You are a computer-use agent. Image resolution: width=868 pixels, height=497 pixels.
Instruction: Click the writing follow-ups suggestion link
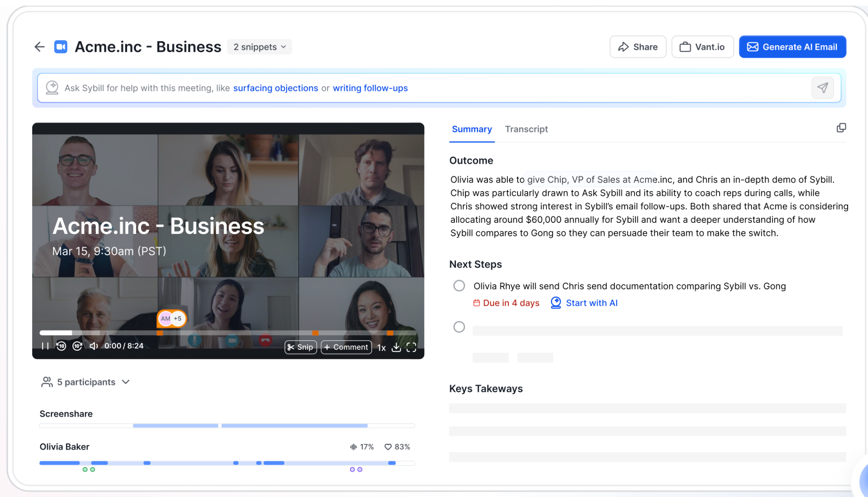tap(370, 88)
